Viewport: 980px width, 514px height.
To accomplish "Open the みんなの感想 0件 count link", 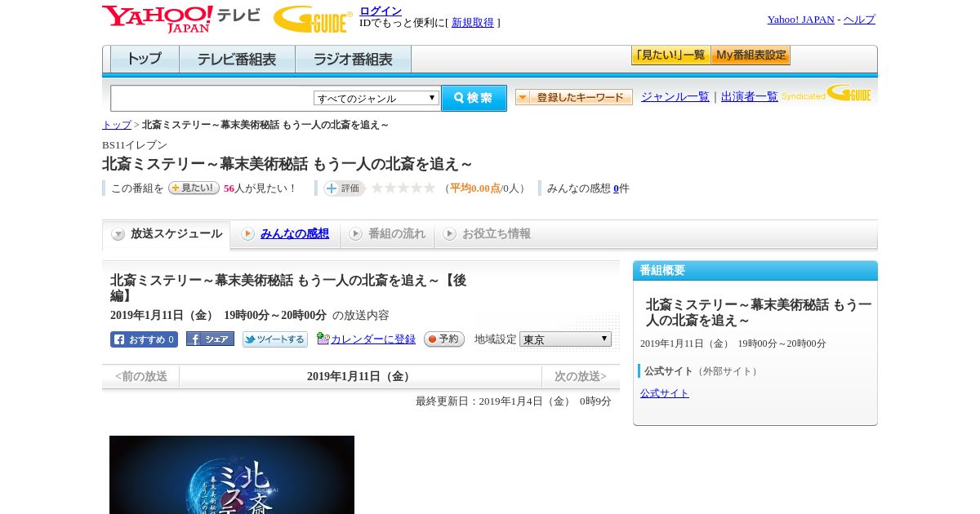I will coord(617,188).
